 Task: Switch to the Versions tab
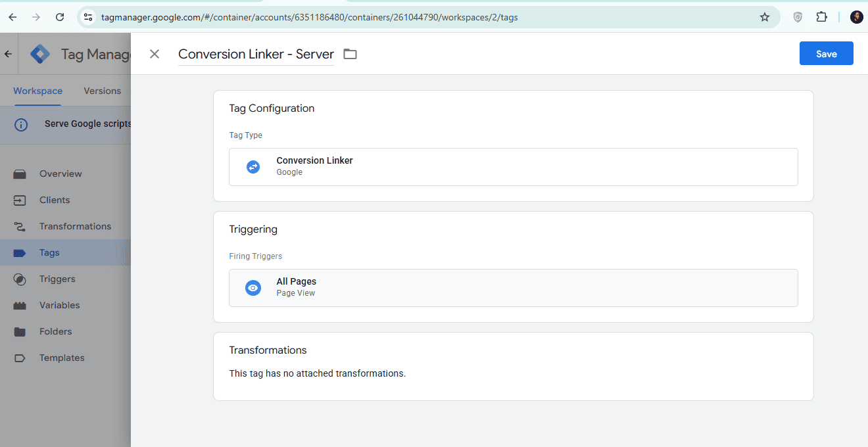pyautogui.click(x=102, y=91)
